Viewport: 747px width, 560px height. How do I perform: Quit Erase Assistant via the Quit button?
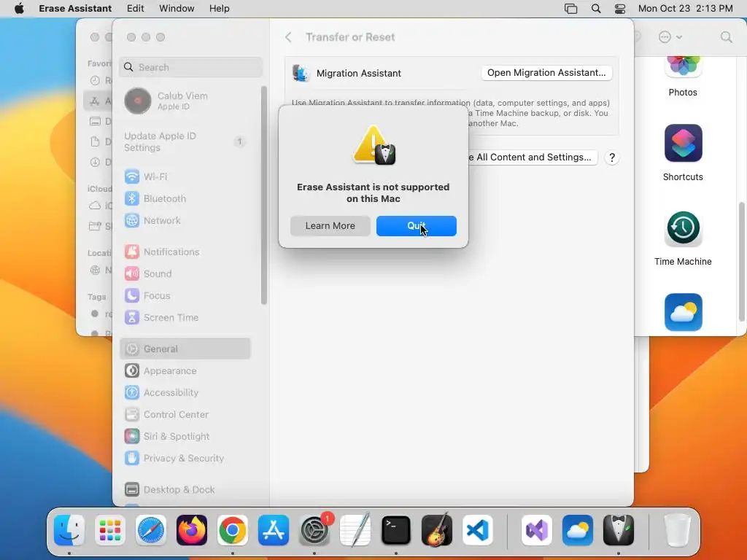pos(416,226)
